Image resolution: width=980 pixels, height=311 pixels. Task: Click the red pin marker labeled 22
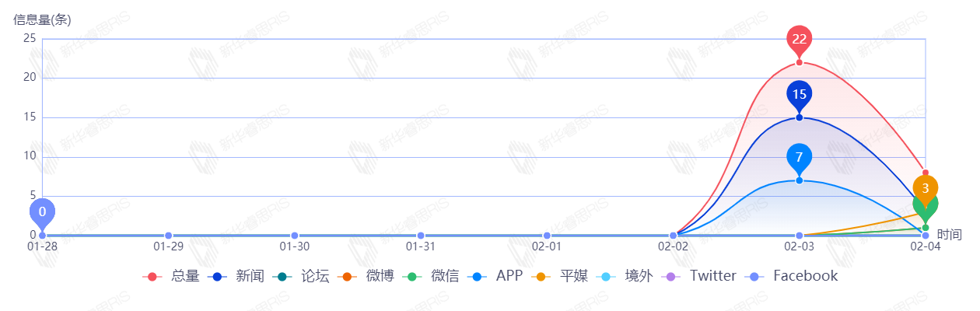799,39
